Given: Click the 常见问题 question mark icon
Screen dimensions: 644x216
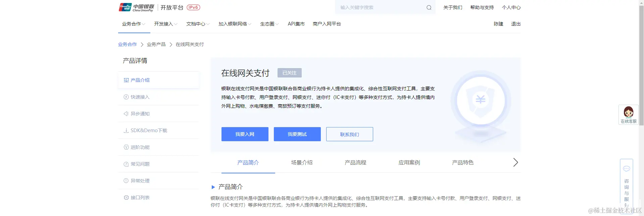Looking at the screenshot, I should (x=126, y=164).
